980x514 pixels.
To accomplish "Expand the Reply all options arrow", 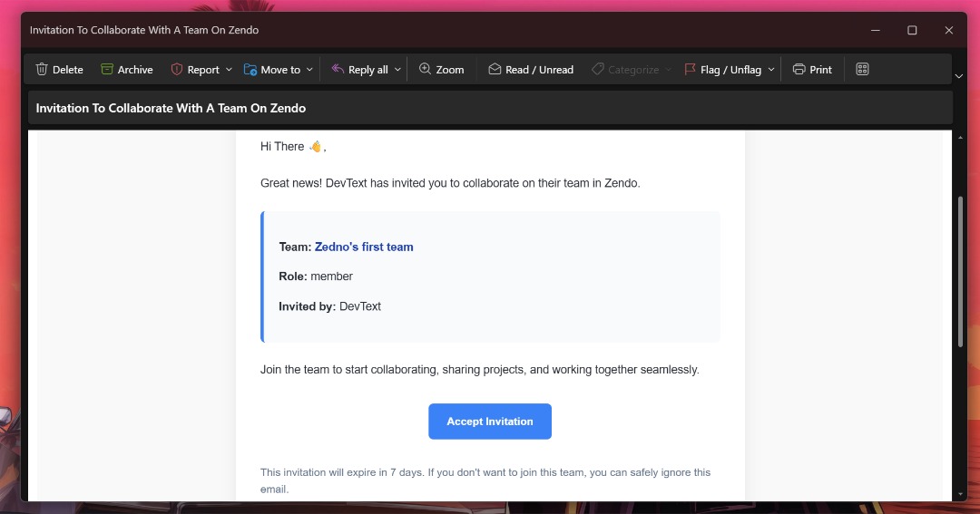I will 397,69.
